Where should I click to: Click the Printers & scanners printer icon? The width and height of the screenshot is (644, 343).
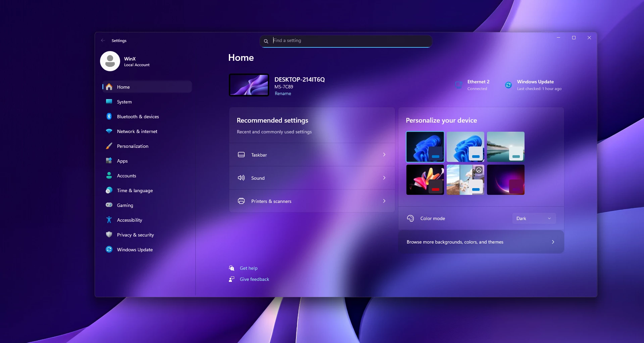241,201
